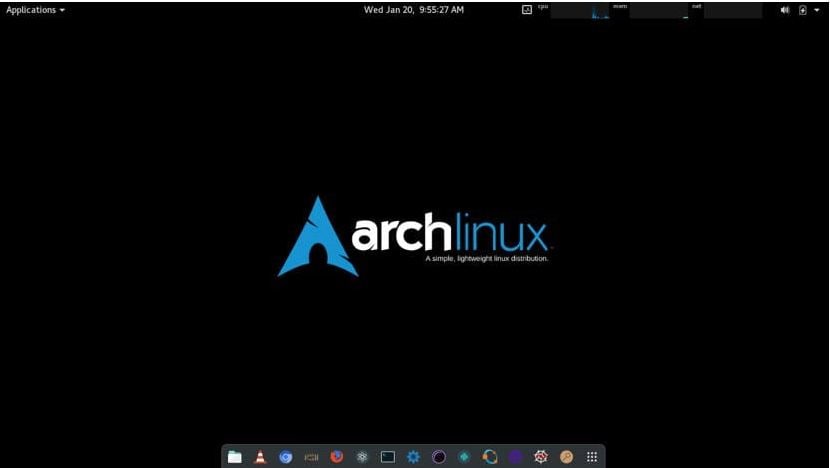
Task: Open the teal diamond dock icon
Action: pos(464,456)
